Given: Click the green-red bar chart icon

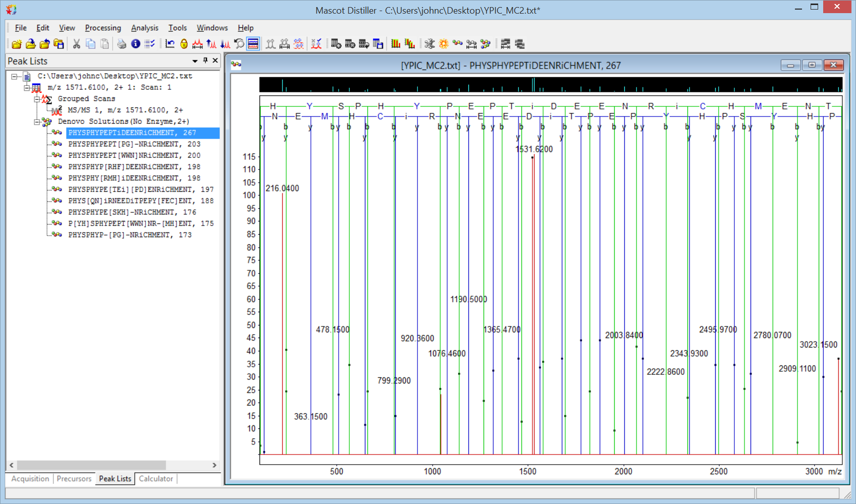Looking at the screenshot, I should (x=396, y=44).
